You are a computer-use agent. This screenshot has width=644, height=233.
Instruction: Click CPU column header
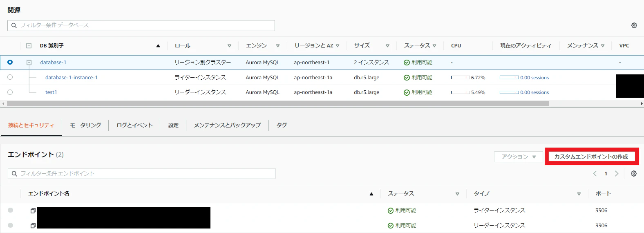click(x=456, y=46)
